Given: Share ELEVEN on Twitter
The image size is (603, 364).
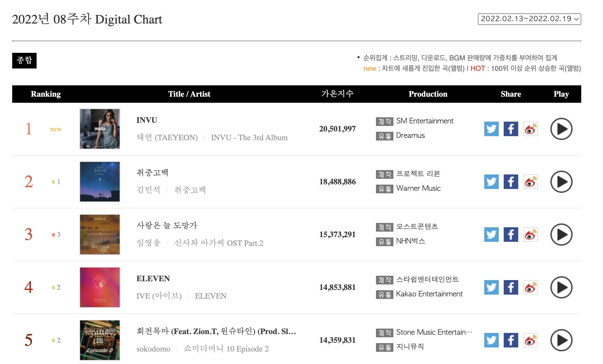Looking at the screenshot, I should click(491, 287).
